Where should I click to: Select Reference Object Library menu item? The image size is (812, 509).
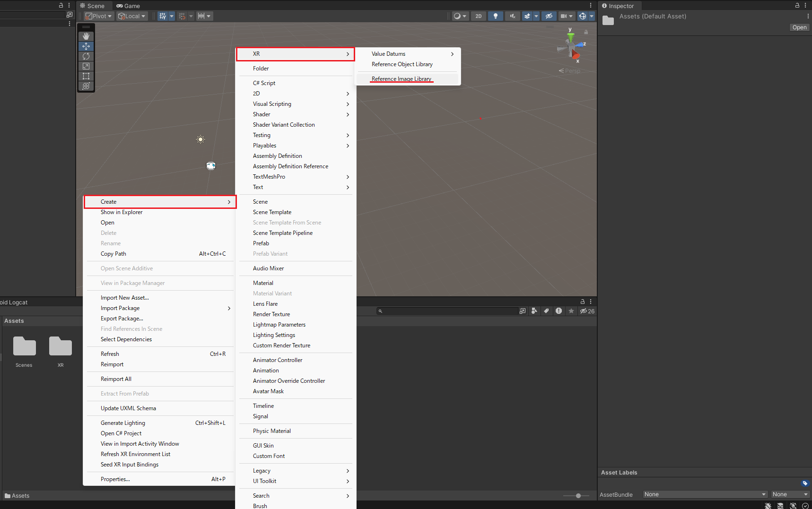(x=408, y=64)
